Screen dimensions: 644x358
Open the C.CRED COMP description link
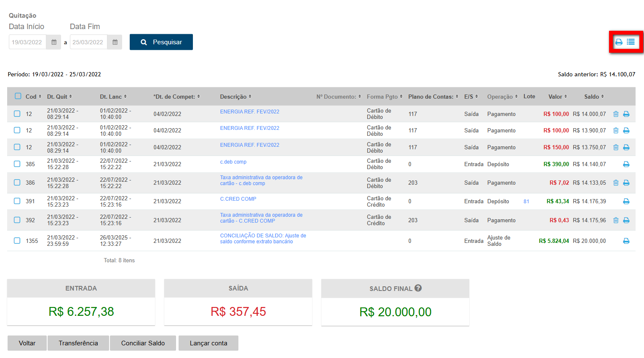pyautogui.click(x=238, y=199)
